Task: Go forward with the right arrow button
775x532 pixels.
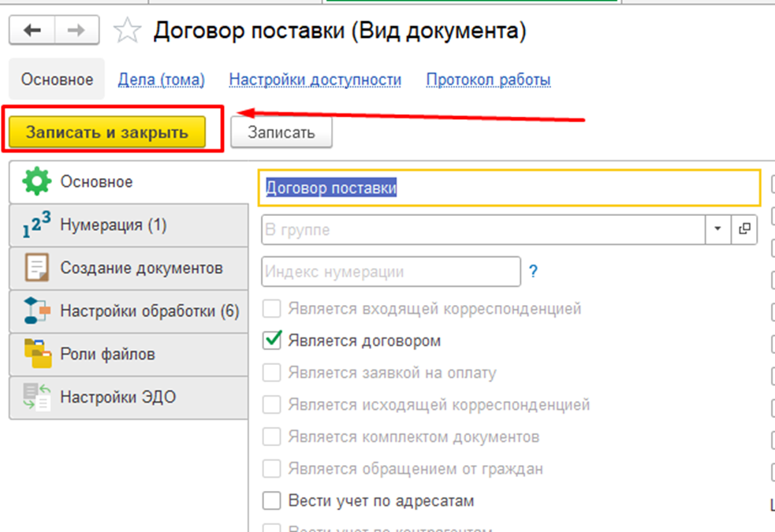Action: pyautogui.click(x=76, y=31)
